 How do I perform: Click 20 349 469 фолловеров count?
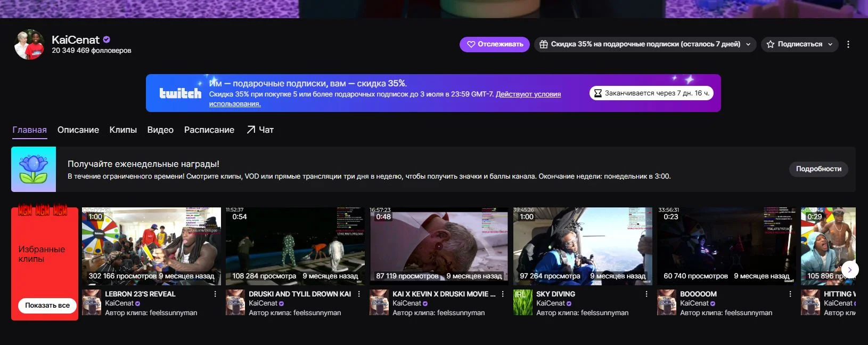coord(91,51)
